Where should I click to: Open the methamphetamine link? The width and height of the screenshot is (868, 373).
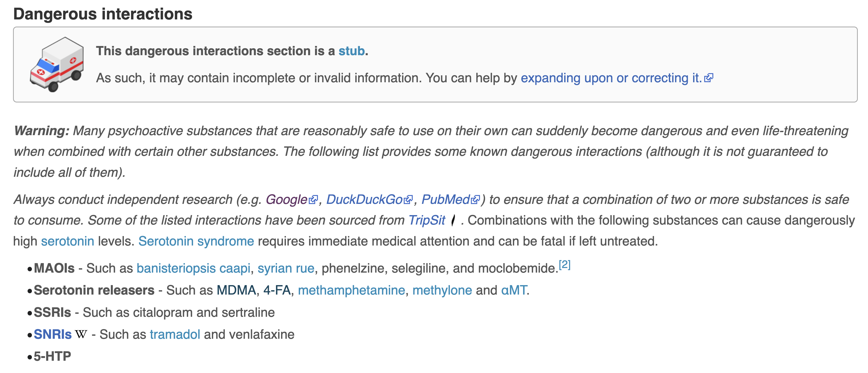click(x=351, y=290)
